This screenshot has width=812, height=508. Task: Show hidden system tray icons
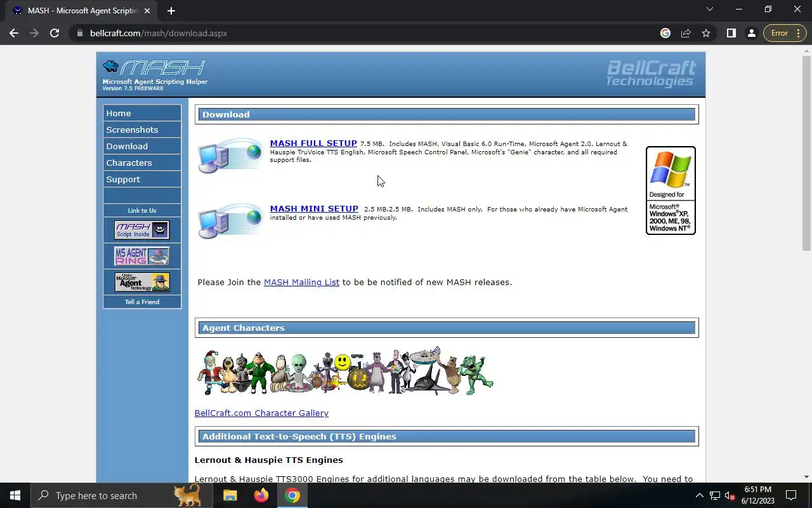tap(700, 495)
